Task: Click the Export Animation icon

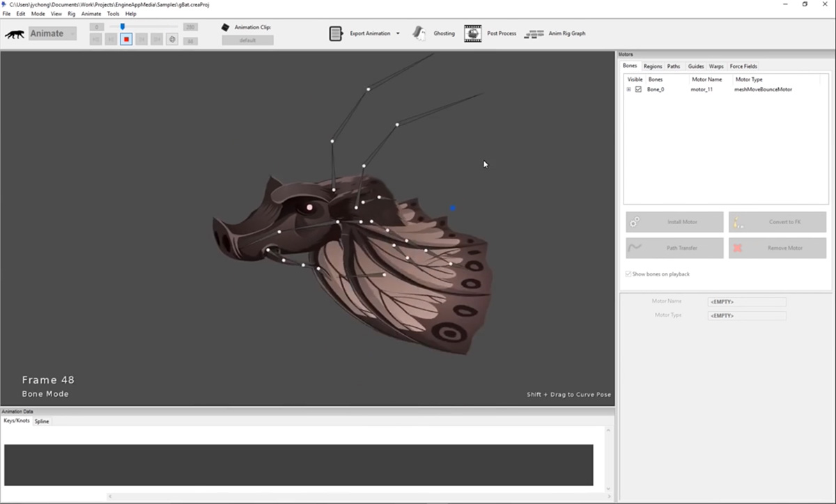Action: (336, 33)
